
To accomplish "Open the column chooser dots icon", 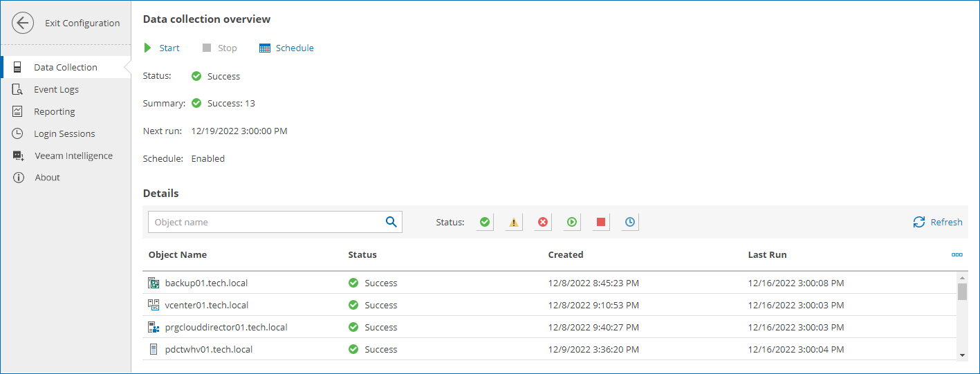I will coord(957,254).
